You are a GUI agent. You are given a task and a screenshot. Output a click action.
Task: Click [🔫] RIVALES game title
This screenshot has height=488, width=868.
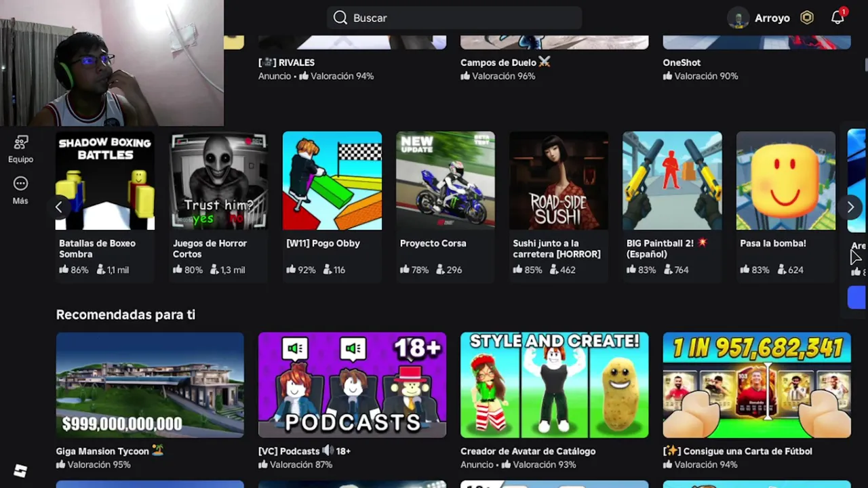coord(286,62)
